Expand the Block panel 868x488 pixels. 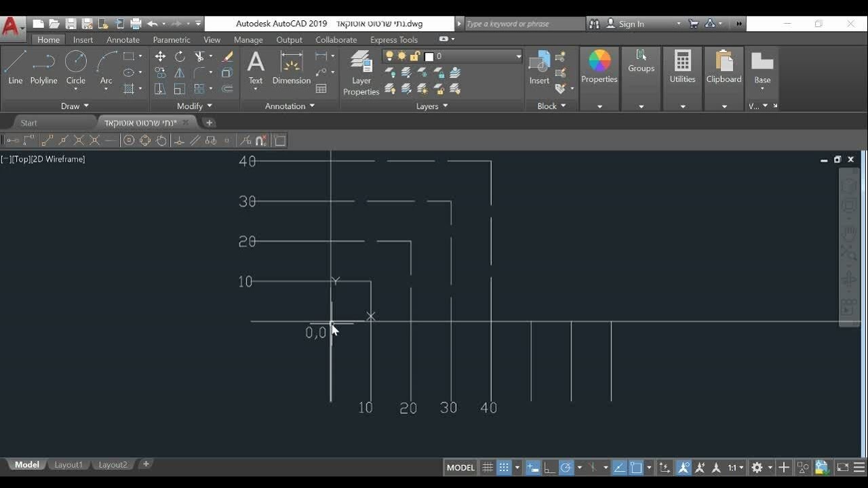[551, 106]
